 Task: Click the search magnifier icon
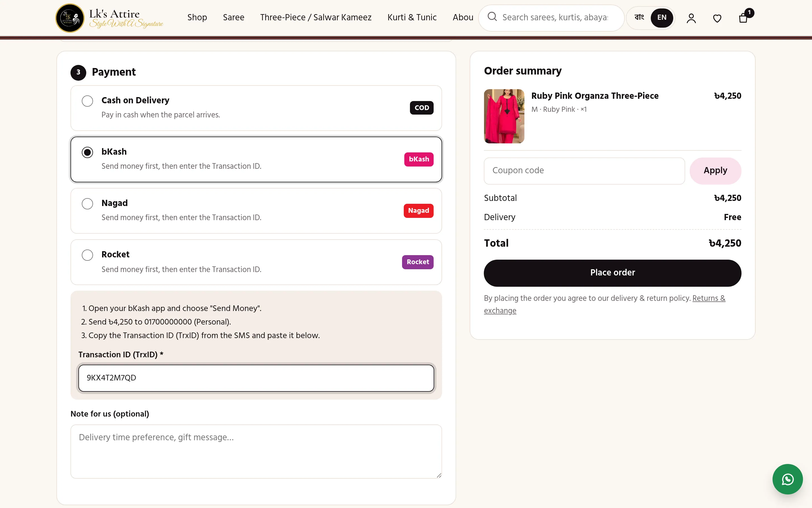(x=492, y=16)
